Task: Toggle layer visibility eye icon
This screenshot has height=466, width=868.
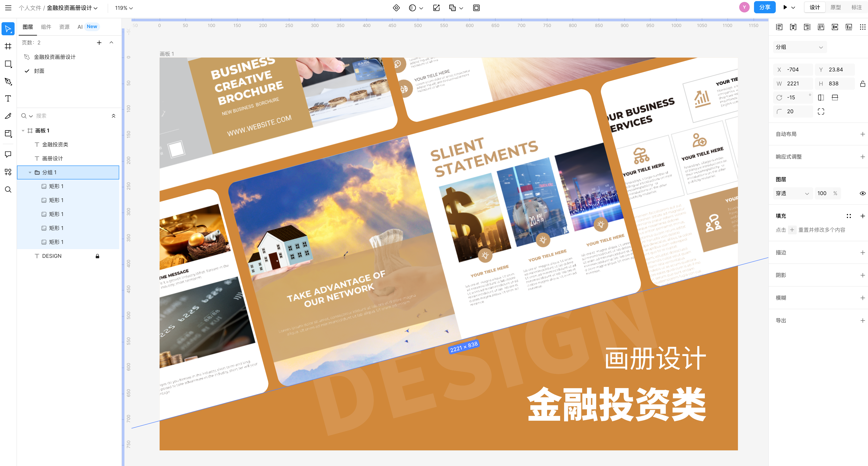Action: tap(862, 193)
